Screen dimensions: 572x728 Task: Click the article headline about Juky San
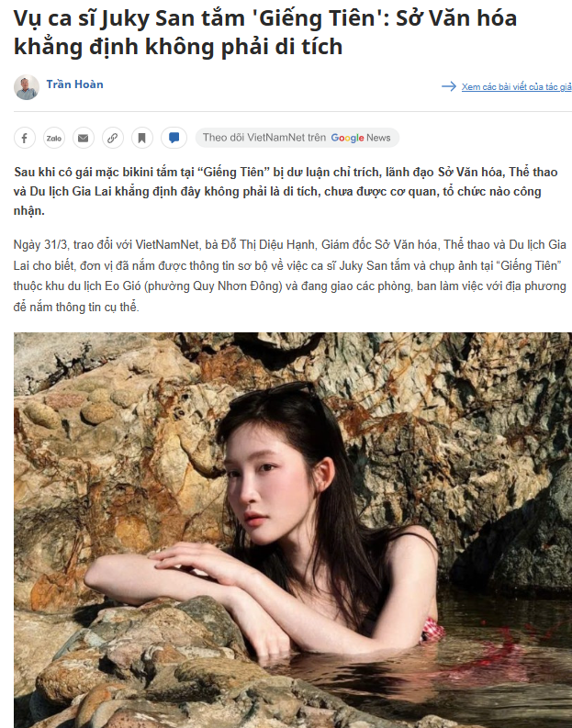tap(265, 32)
